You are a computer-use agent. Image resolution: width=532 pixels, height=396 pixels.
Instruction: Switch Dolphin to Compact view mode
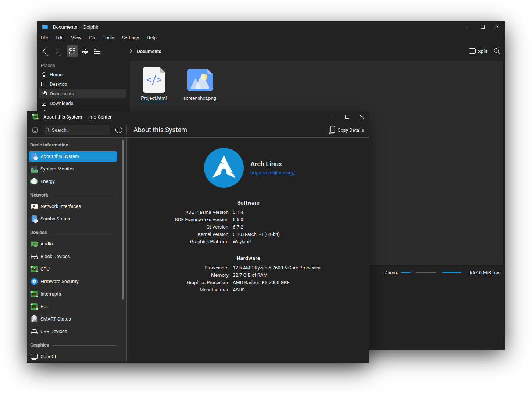[x=85, y=51]
